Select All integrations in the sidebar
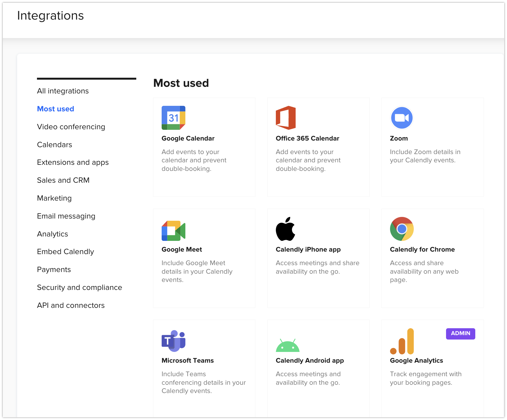 63,91
